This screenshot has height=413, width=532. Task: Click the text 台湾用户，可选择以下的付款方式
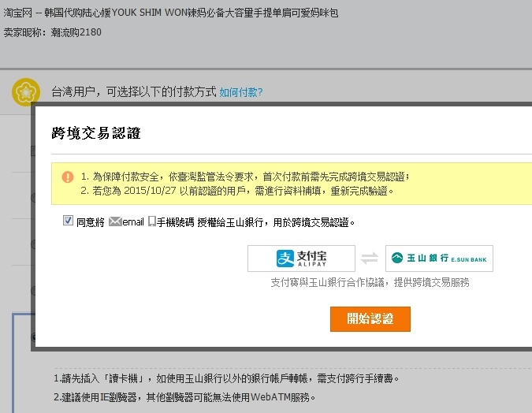(134, 91)
